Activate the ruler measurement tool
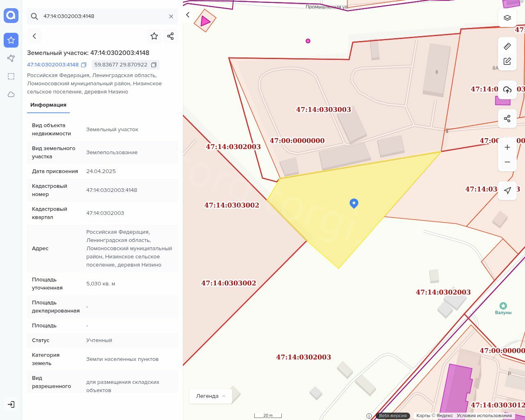525x420 pixels. click(x=507, y=46)
